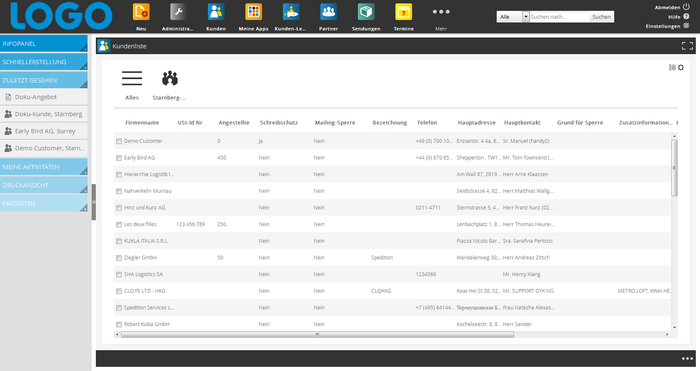Image resolution: width=700 pixels, height=371 pixels.
Task: Click the vertical scrollbar thumb of table
Action: [x=674, y=167]
